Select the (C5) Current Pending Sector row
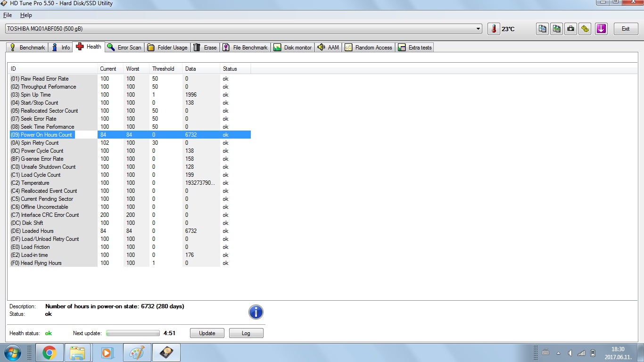Viewport: 644px width, 362px height. click(130, 199)
